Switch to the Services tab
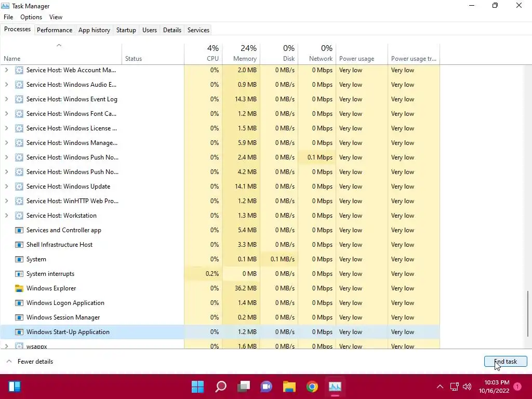The height and width of the screenshot is (399, 532). click(x=198, y=30)
